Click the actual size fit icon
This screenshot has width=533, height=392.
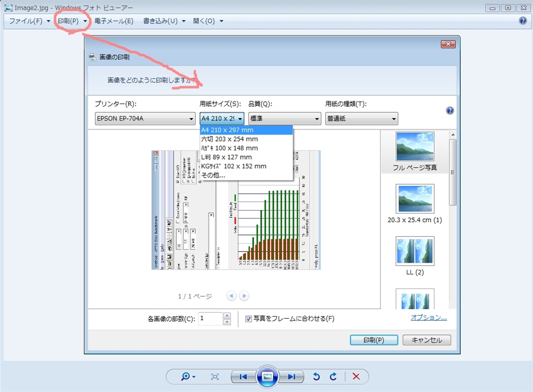[x=215, y=376]
